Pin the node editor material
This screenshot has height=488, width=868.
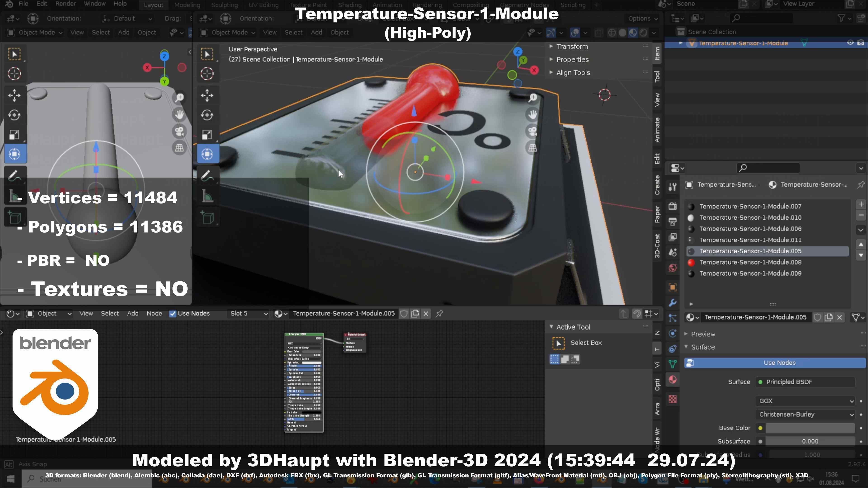(439, 314)
